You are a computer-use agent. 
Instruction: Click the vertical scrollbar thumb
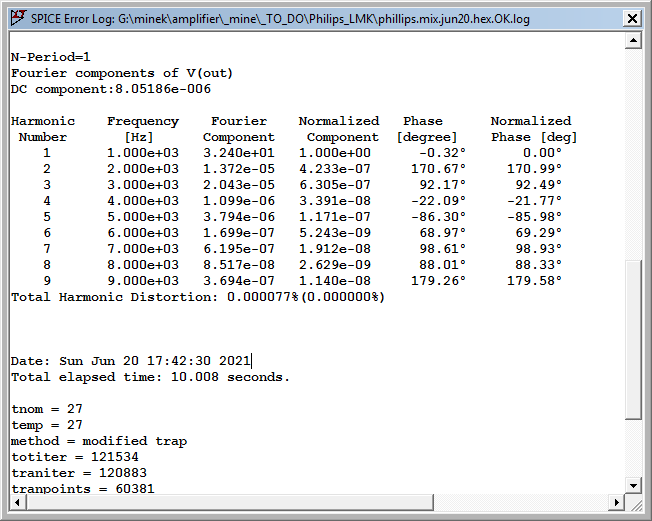coord(633,339)
